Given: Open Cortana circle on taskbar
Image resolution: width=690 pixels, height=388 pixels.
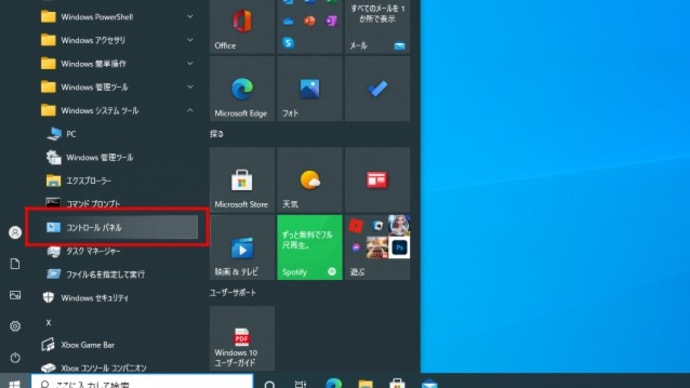Looking at the screenshot, I should 270,383.
